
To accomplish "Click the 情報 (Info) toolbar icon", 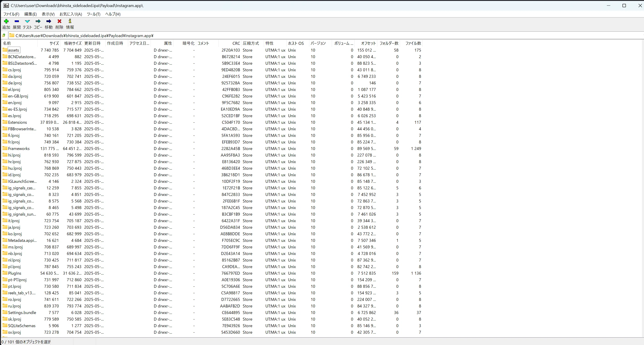I will [70, 21].
